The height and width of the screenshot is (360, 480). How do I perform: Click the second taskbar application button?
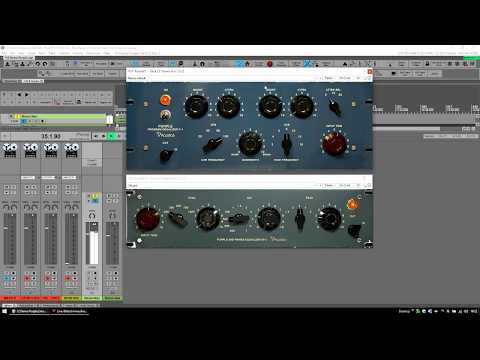(x=70, y=311)
